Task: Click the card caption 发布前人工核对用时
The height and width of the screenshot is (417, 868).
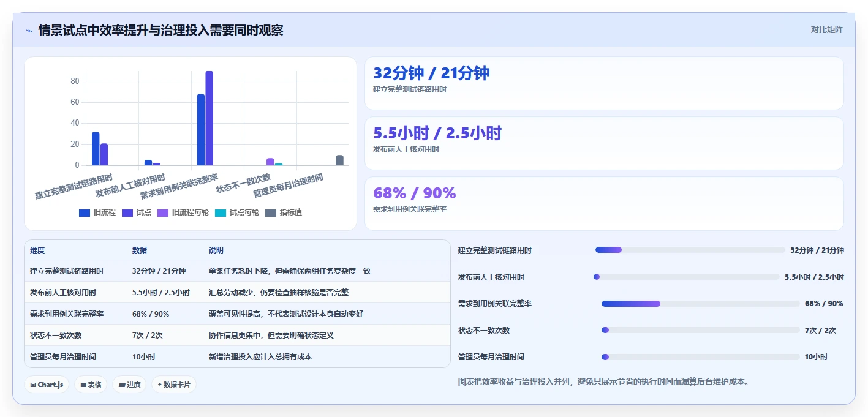Action: (406, 149)
